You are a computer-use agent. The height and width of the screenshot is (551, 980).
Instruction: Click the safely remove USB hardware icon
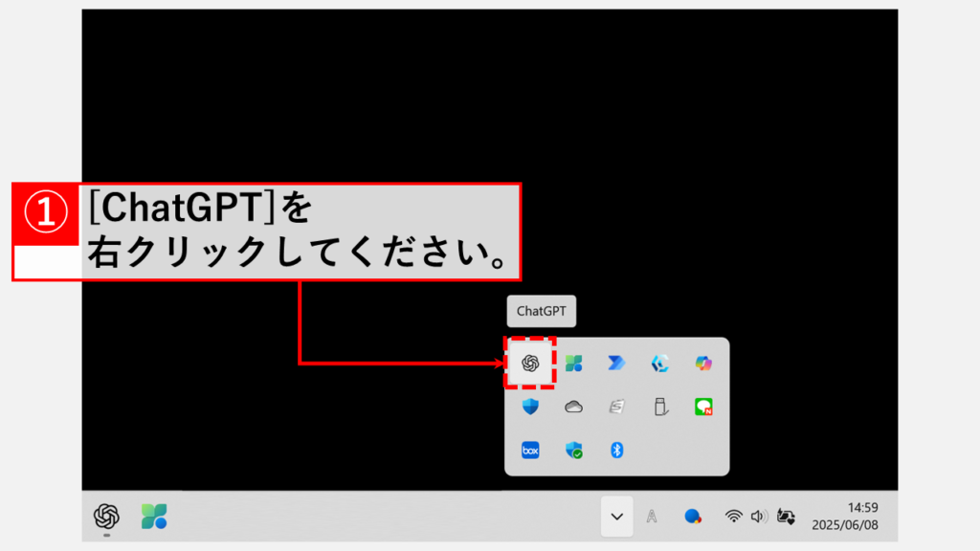(x=660, y=407)
